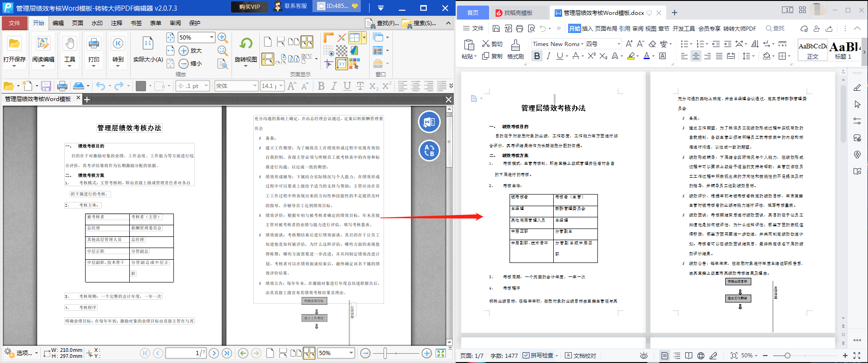Click the eye-protection mode icon in WPS status bar
868x363 pixels.
pyautogui.click(x=643, y=356)
